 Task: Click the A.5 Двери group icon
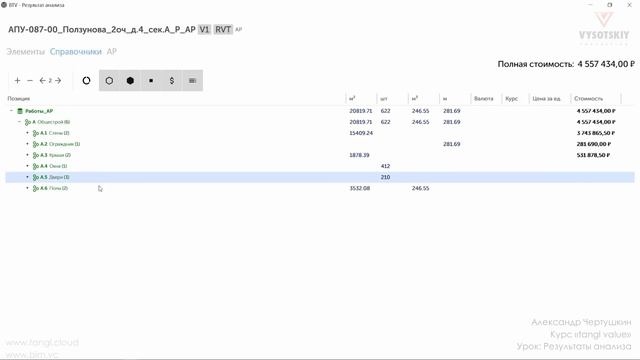pyautogui.click(x=36, y=177)
